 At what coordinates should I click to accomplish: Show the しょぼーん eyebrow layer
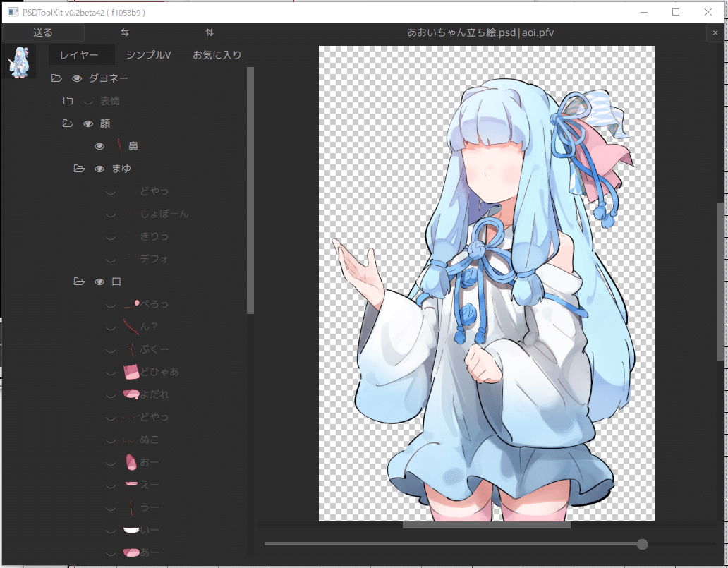coord(111,214)
